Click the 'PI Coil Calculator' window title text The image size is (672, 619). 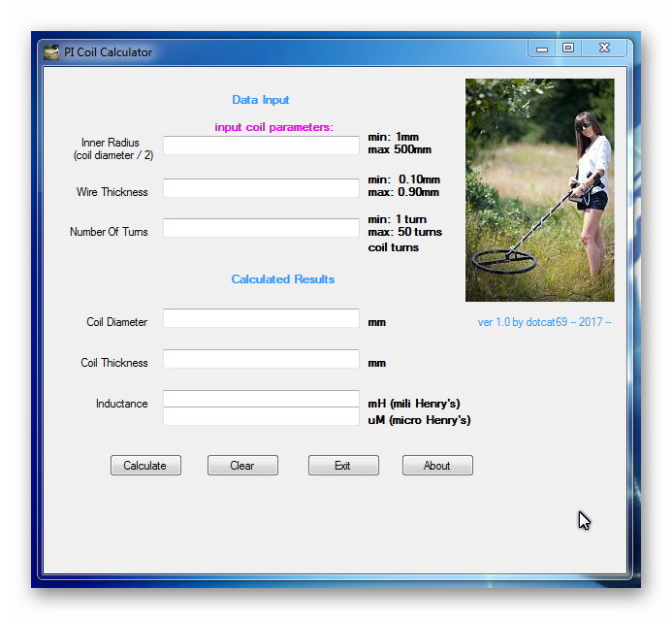(x=108, y=52)
